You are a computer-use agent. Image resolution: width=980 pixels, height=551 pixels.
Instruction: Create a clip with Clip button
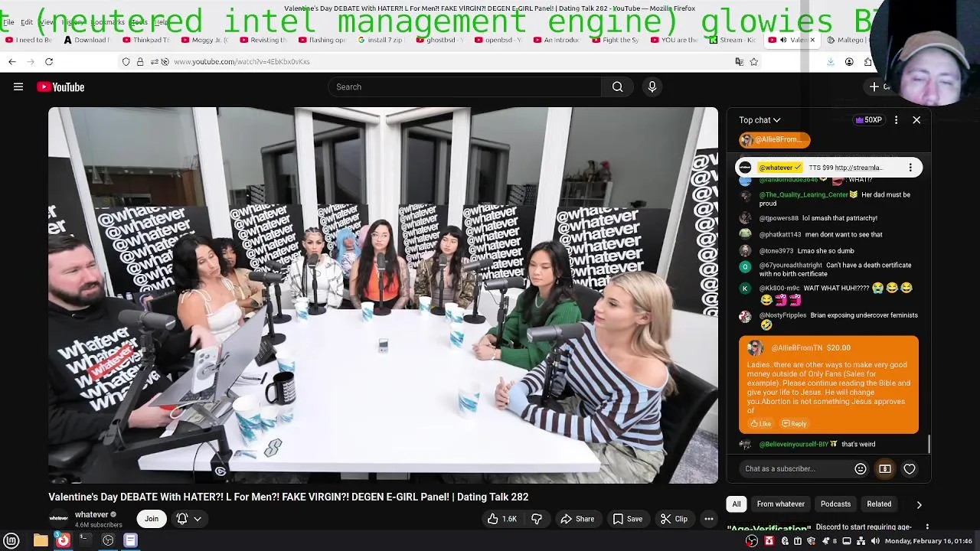coord(674,519)
